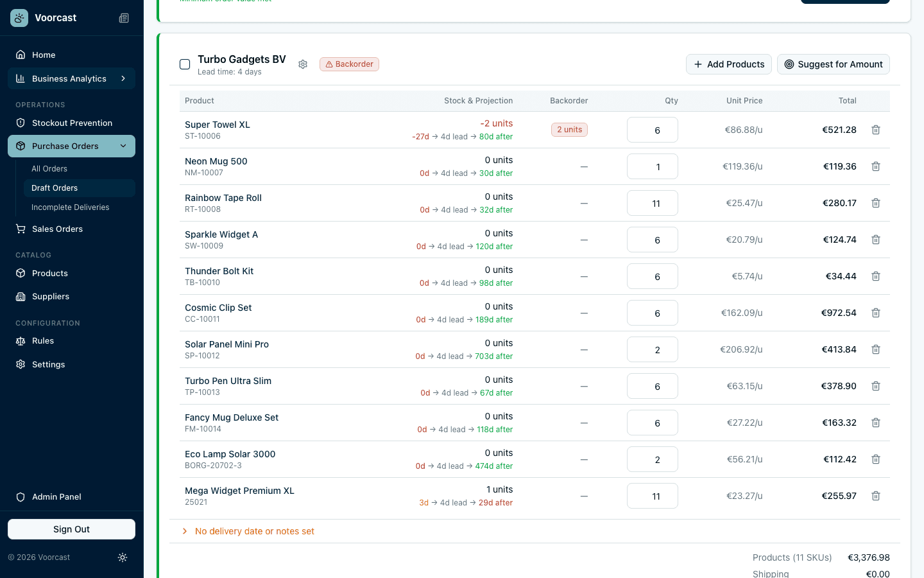This screenshot has height=578, width=924.
Task: Expand the Business Analytics section
Action: click(123, 78)
